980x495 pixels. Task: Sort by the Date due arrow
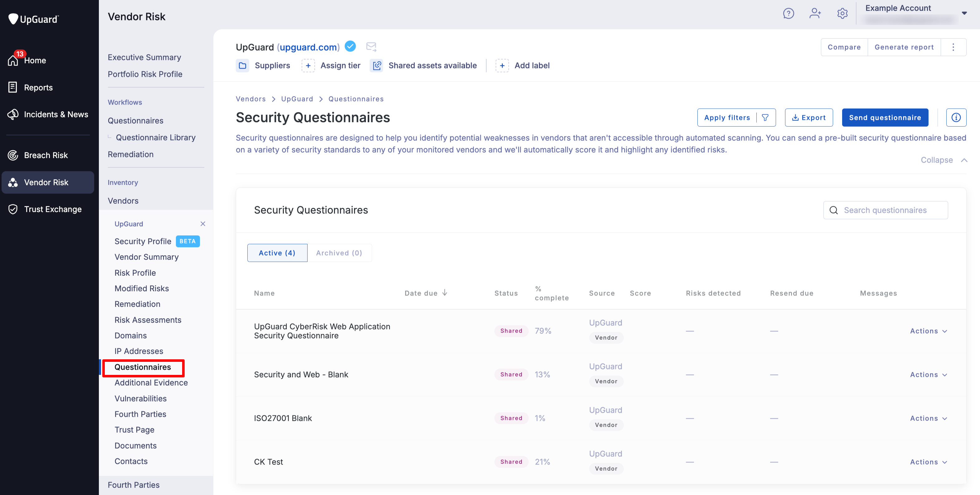click(x=445, y=293)
